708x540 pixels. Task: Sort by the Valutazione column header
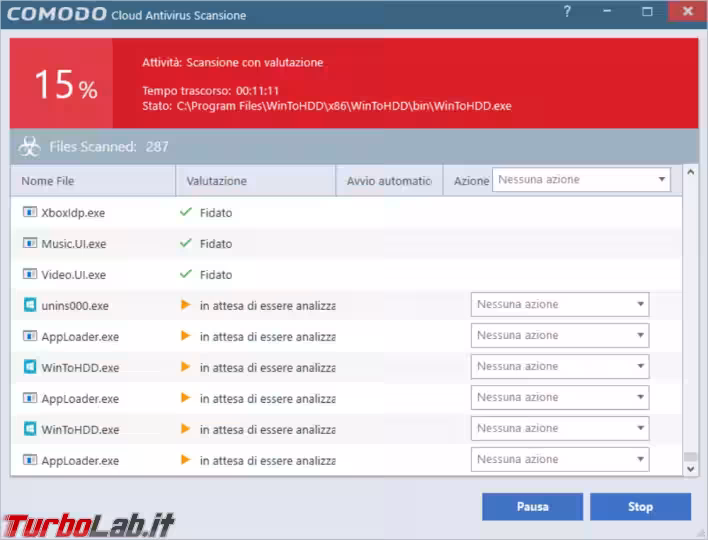click(256, 181)
